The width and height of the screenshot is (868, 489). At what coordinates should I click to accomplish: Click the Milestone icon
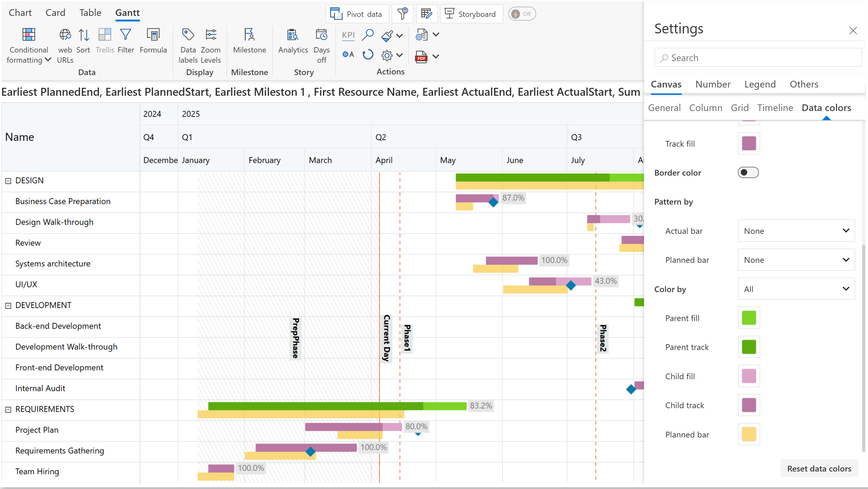click(x=249, y=35)
